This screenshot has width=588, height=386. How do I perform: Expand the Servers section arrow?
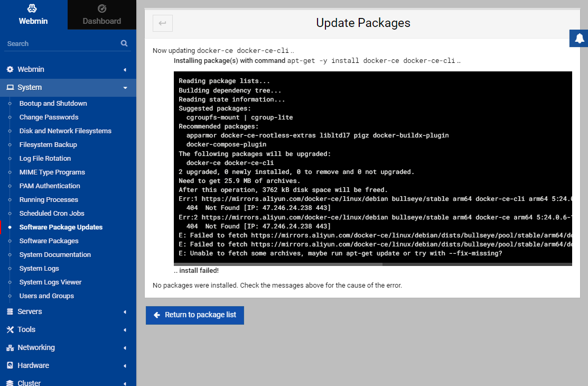coord(125,312)
